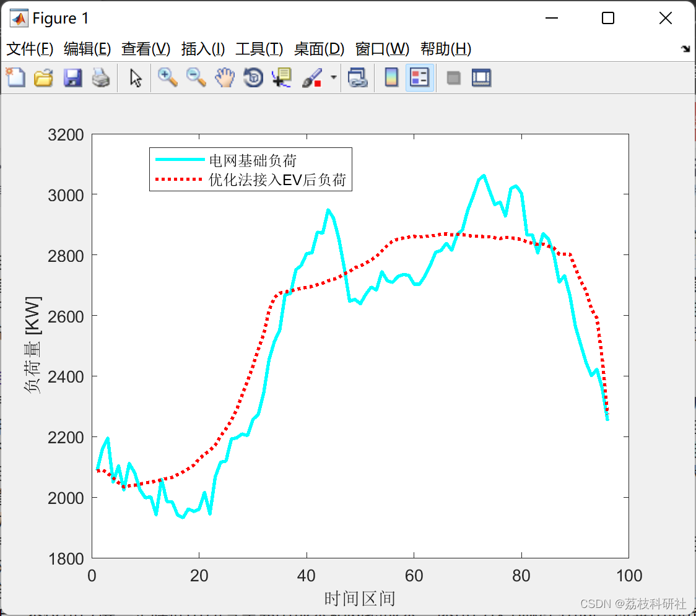Open a file with the folder icon
Screen dimensions: 696x616
coord(43,77)
